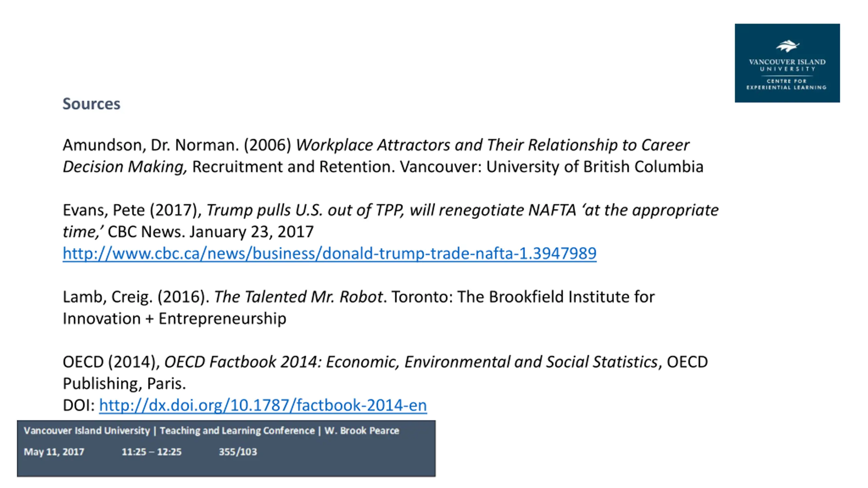Viewport: 868px width, 488px height.
Task: Open the dx.doi.org factbook-2014-en link
Action: click(x=263, y=405)
